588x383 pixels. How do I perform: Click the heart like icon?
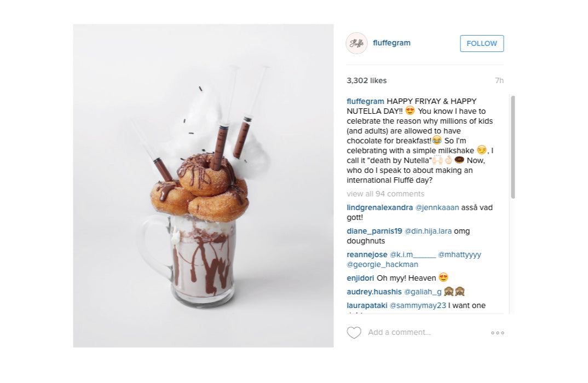354,333
